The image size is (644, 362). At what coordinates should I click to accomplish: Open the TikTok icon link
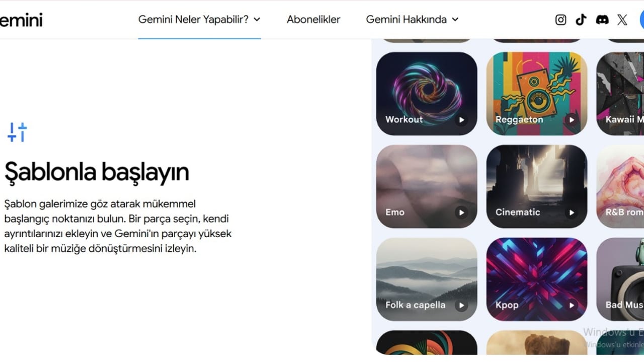pyautogui.click(x=581, y=20)
